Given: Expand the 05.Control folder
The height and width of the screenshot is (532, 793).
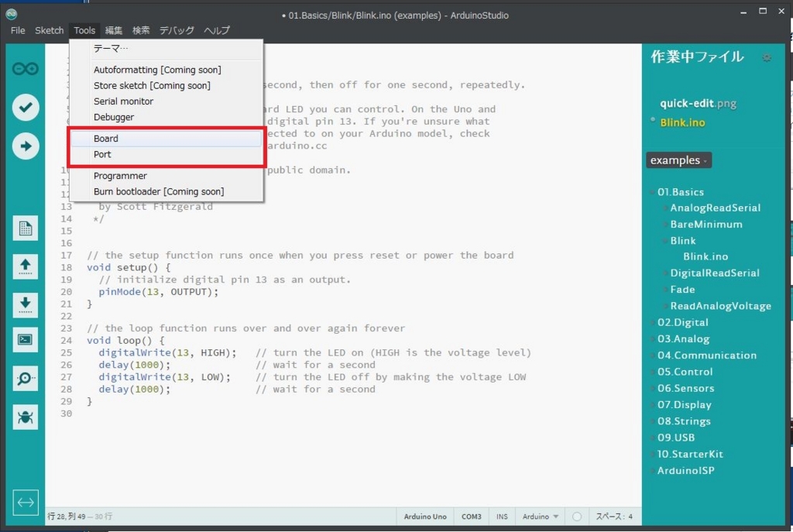Looking at the screenshot, I should tap(685, 372).
